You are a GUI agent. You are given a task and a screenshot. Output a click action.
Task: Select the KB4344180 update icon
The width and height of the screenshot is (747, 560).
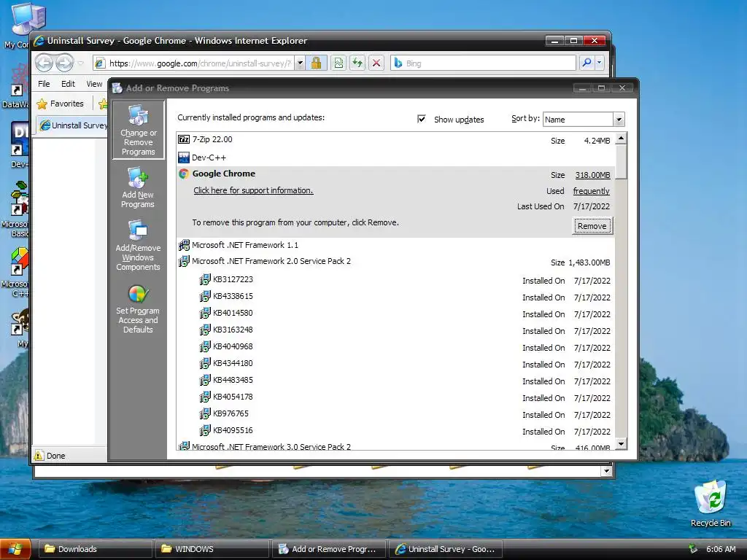click(205, 363)
